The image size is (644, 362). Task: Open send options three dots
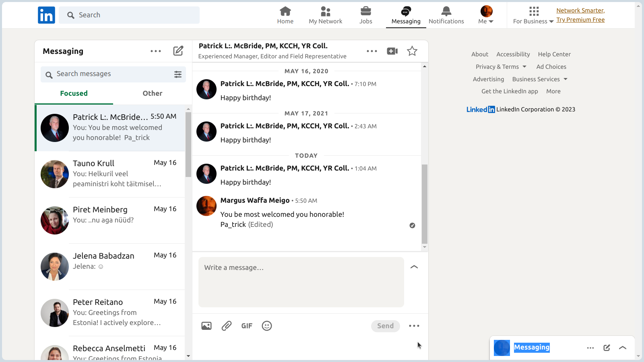(x=414, y=326)
